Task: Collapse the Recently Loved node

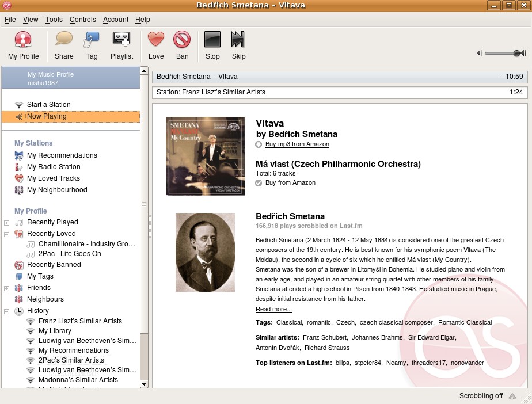Action: [x=6, y=234]
